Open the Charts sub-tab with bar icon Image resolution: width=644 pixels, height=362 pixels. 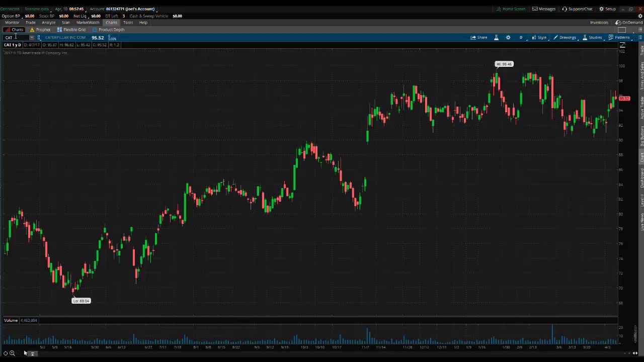pos(14,30)
